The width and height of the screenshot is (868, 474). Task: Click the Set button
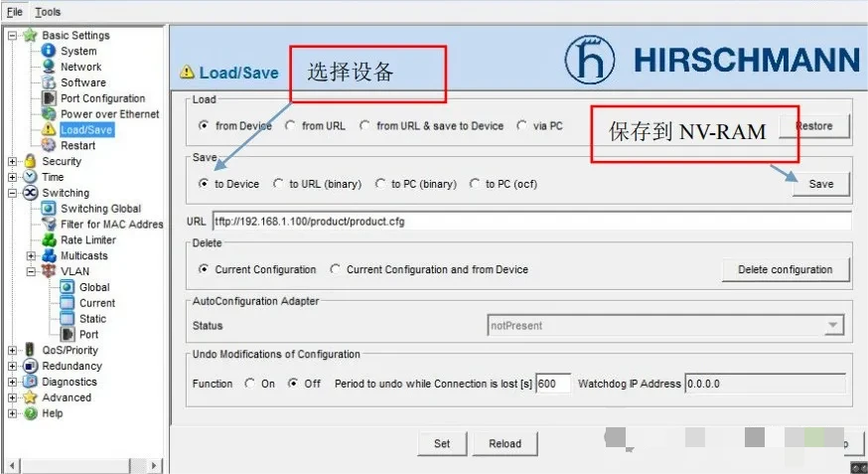click(x=442, y=443)
